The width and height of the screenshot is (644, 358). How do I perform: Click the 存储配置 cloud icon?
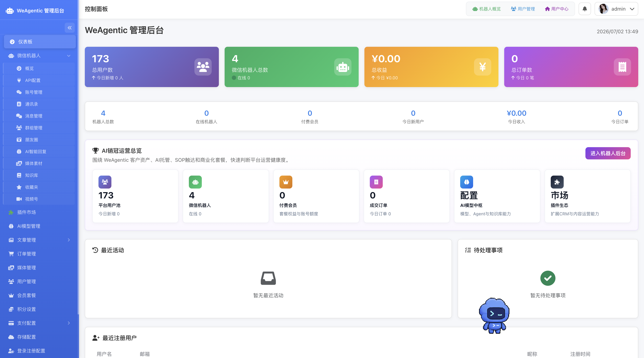11,337
